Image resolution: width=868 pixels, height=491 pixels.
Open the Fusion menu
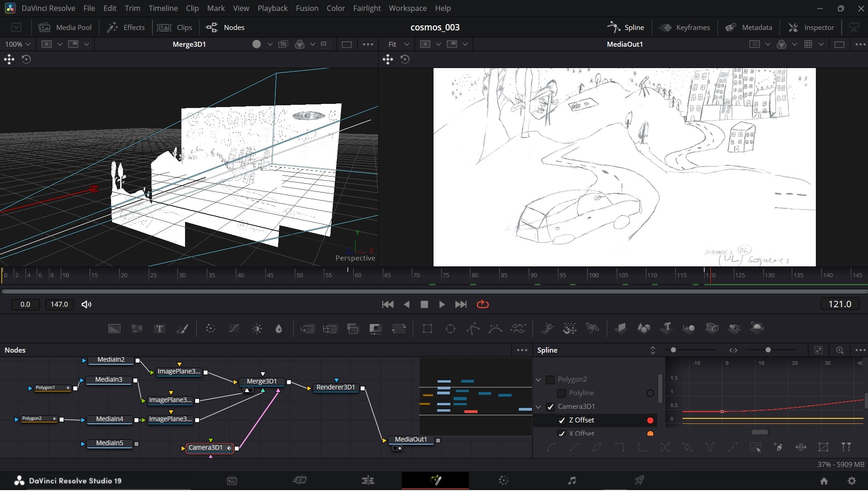coord(307,8)
